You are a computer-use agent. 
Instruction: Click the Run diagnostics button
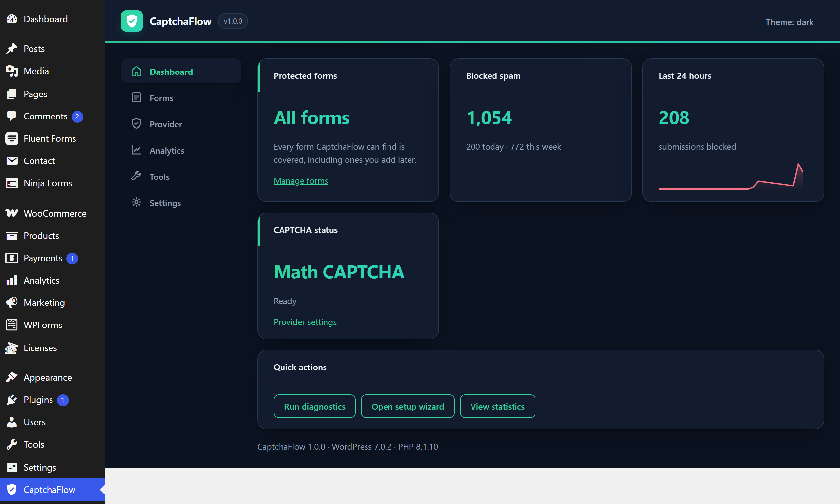click(315, 406)
